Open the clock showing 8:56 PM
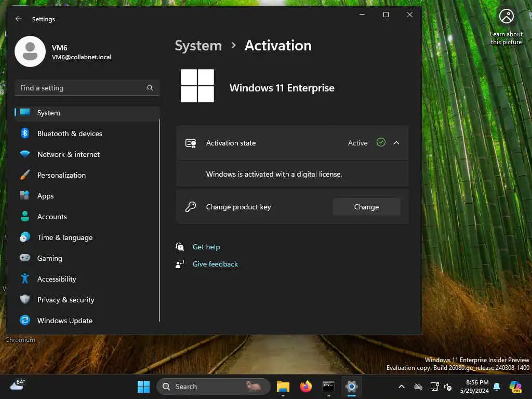 coord(474,387)
